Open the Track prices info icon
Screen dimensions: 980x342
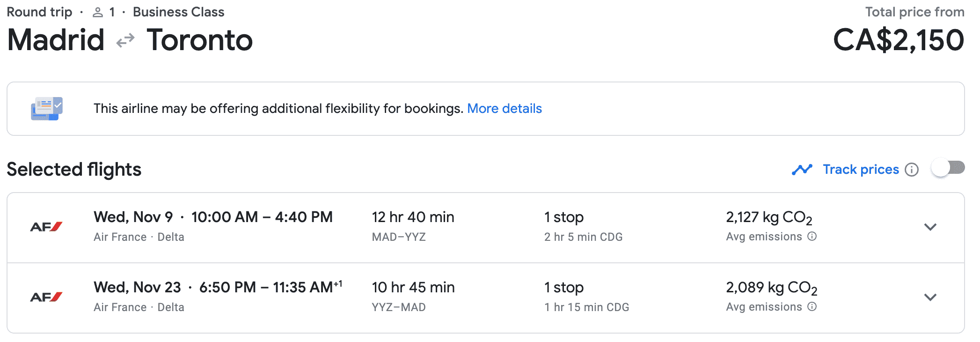point(912,170)
